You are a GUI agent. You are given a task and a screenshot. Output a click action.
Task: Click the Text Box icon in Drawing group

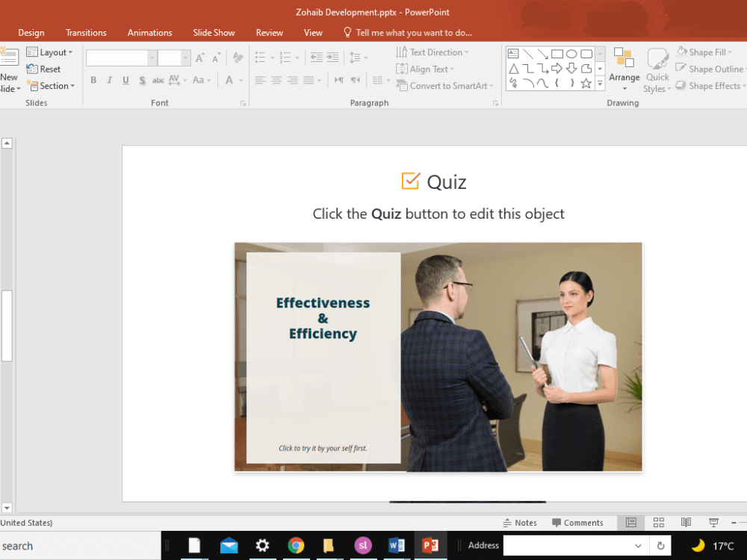[x=512, y=52]
